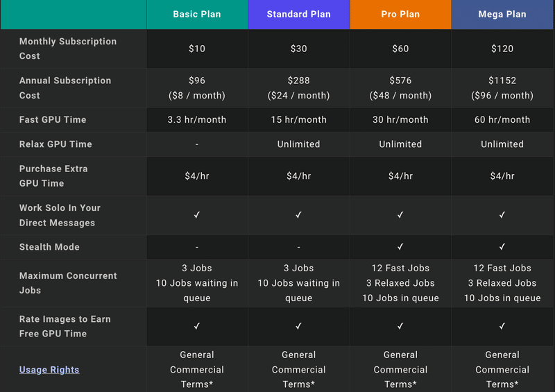This screenshot has width=555, height=392.
Task: Select the Basic Plan column header
Action: [x=197, y=14]
